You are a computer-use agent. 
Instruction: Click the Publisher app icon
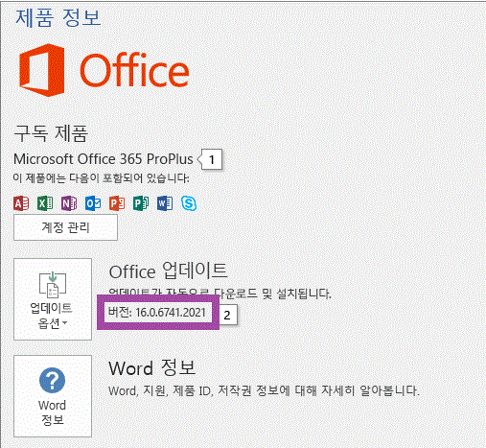tap(141, 203)
